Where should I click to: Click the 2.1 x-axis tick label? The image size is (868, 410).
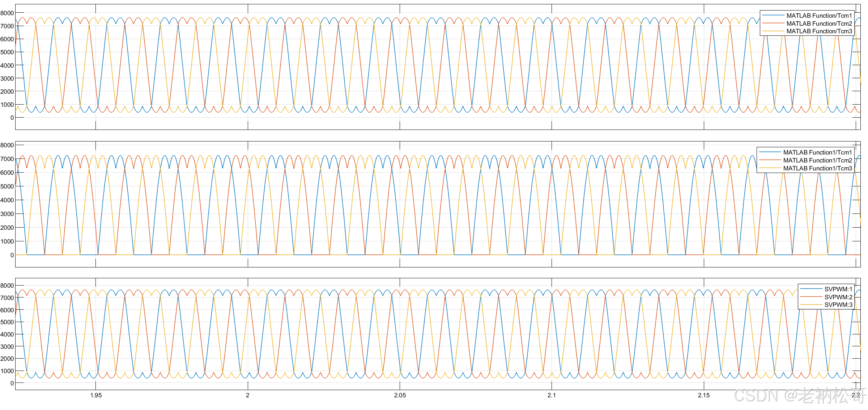552,395
